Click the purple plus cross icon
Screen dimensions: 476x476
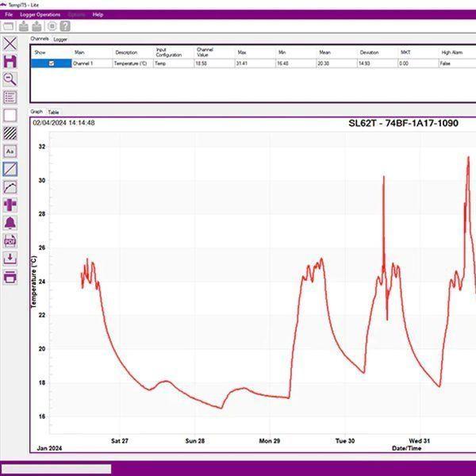[x=10, y=205]
